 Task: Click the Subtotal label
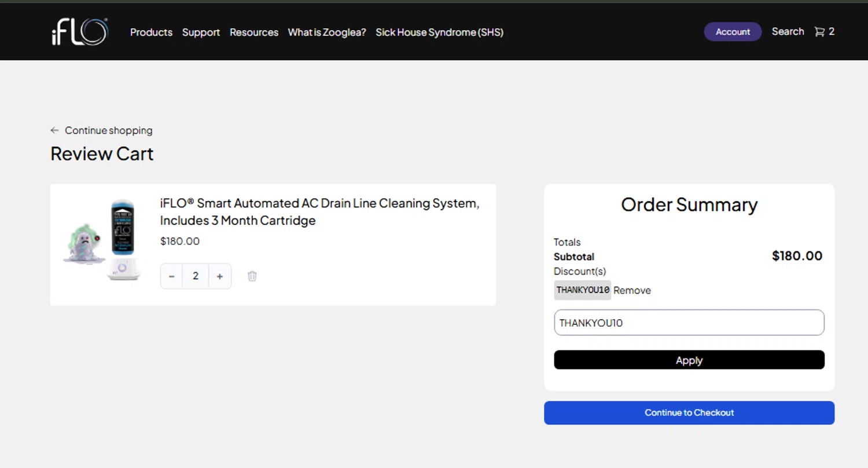click(x=574, y=257)
